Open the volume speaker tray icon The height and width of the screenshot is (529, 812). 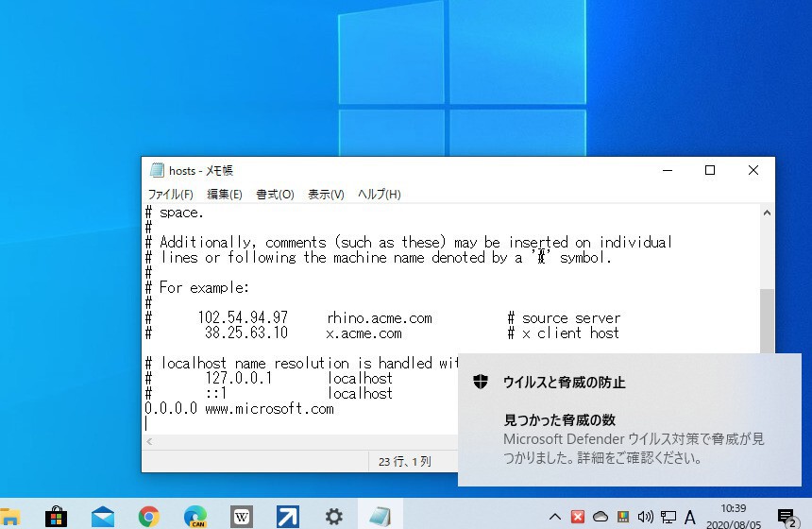pyautogui.click(x=645, y=517)
